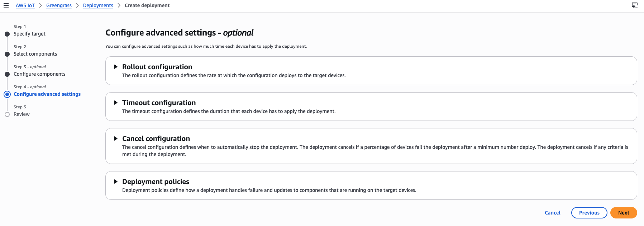Open the Greengrass breadcrumb link
The width and height of the screenshot is (644, 226).
(x=59, y=5)
